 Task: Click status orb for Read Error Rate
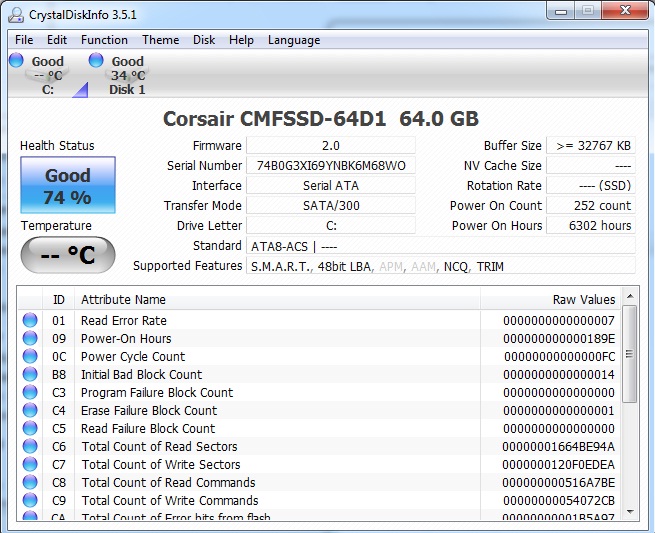30,320
